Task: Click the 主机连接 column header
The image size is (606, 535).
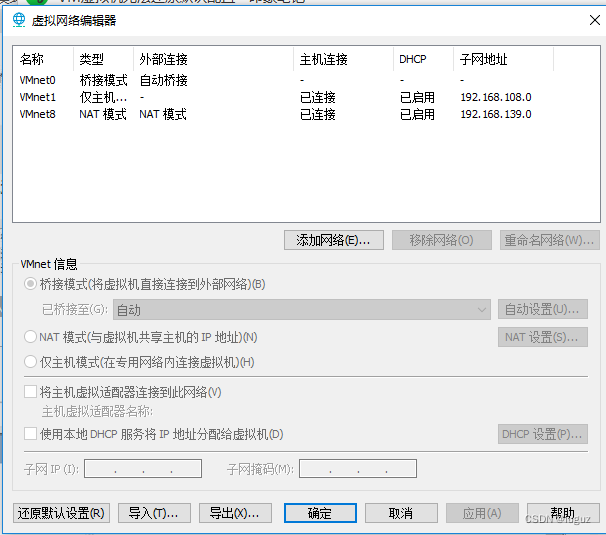Action: pyautogui.click(x=344, y=59)
